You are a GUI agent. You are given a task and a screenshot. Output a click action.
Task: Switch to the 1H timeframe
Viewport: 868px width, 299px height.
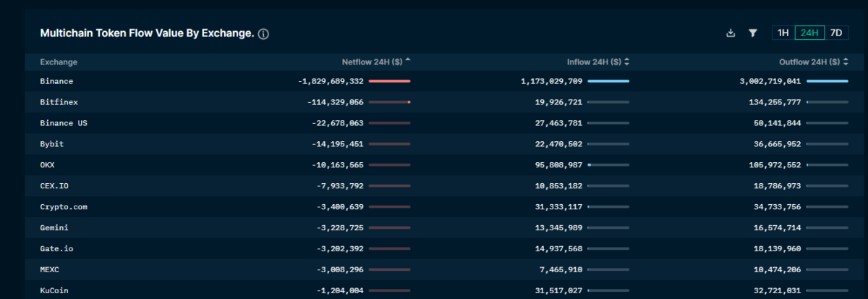point(783,33)
